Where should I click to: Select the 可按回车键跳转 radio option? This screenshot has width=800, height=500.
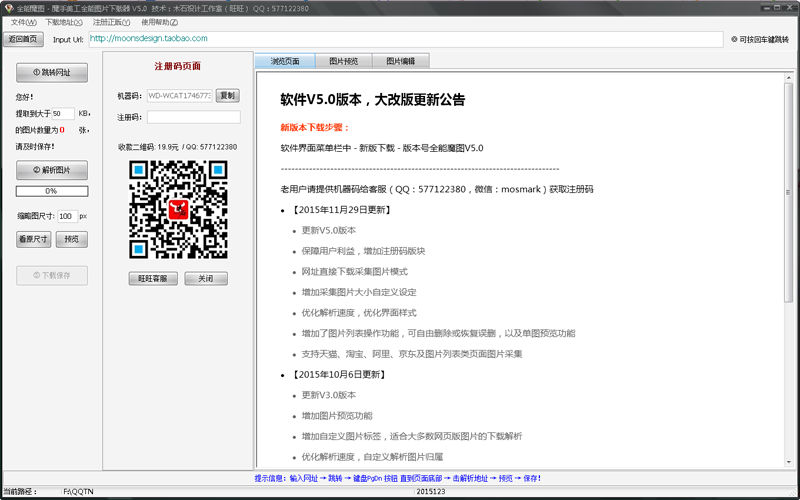click(735, 40)
